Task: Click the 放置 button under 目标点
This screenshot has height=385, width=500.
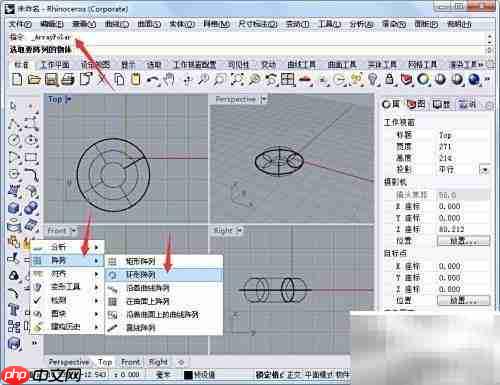Action: (463, 300)
